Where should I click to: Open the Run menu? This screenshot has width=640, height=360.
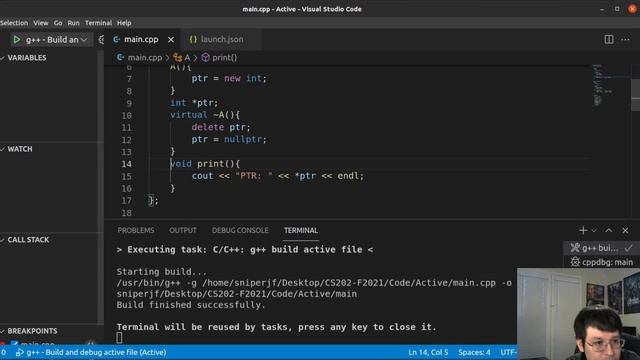73,23
